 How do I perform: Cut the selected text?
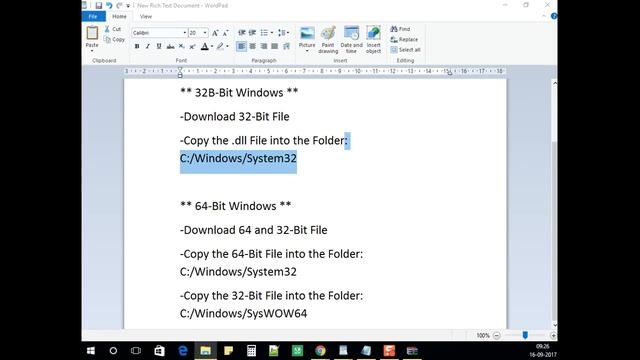[x=113, y=29]
